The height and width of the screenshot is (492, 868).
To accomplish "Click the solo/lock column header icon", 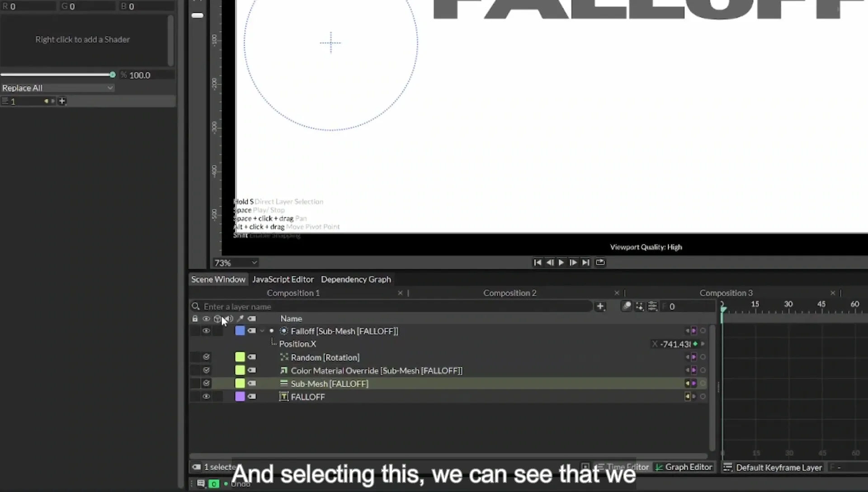I will (195, 319).
